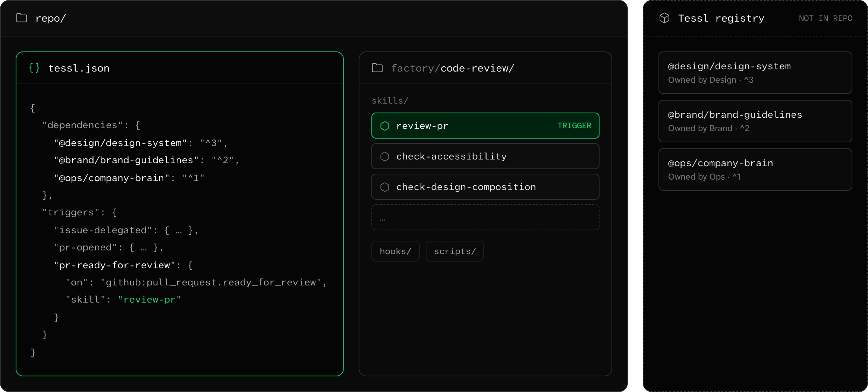Click the TRIGGER badge on review-pr
868x392 pixels.
click(x=574, y=126)
